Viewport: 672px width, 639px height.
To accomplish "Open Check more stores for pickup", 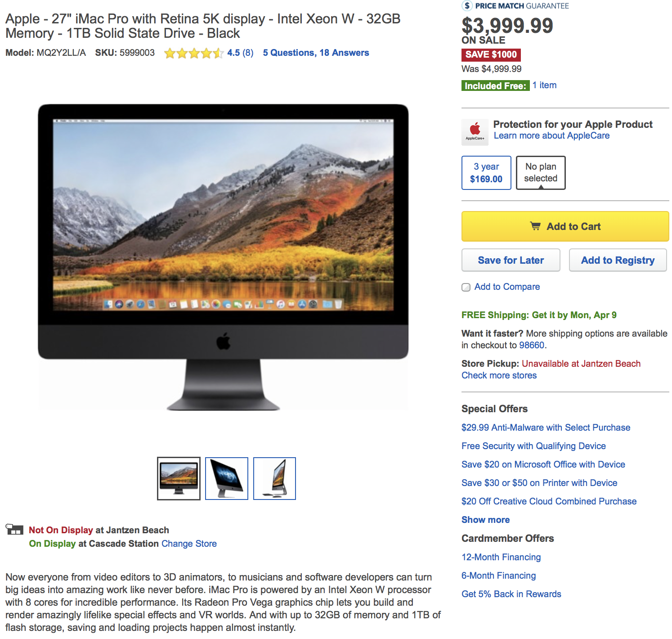I will 499,375.
